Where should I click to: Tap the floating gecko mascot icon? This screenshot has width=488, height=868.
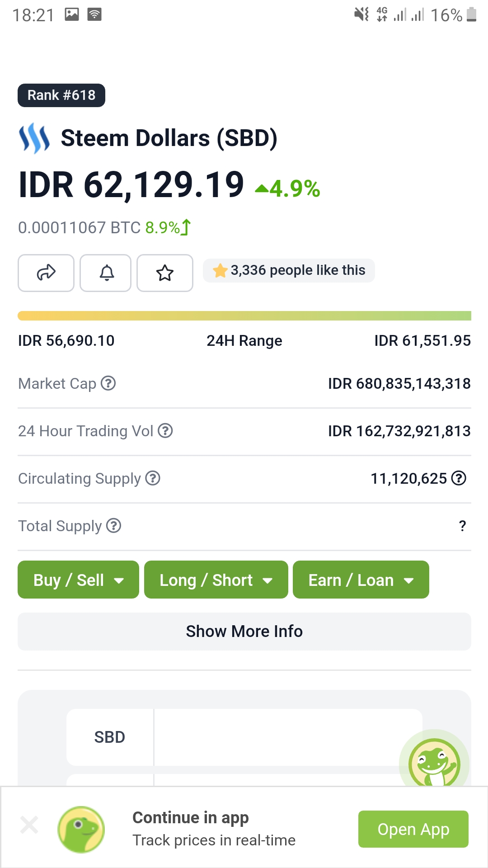(x=434, y=763)
